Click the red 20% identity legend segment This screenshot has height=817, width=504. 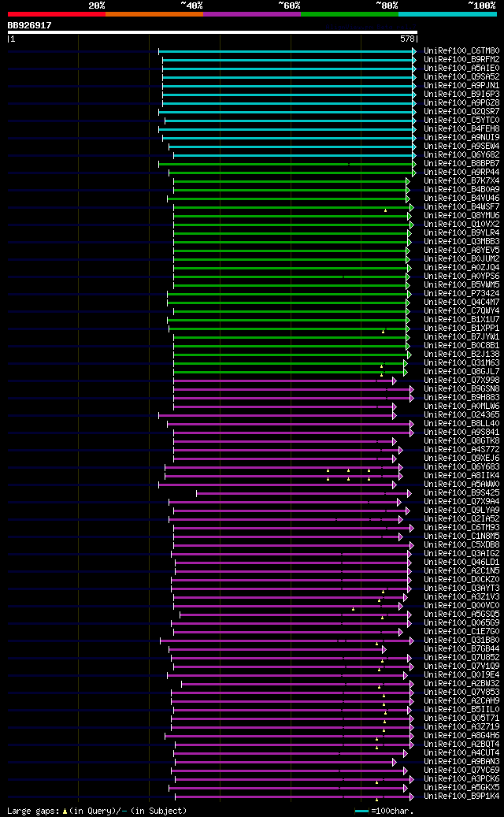coord(56,14)
